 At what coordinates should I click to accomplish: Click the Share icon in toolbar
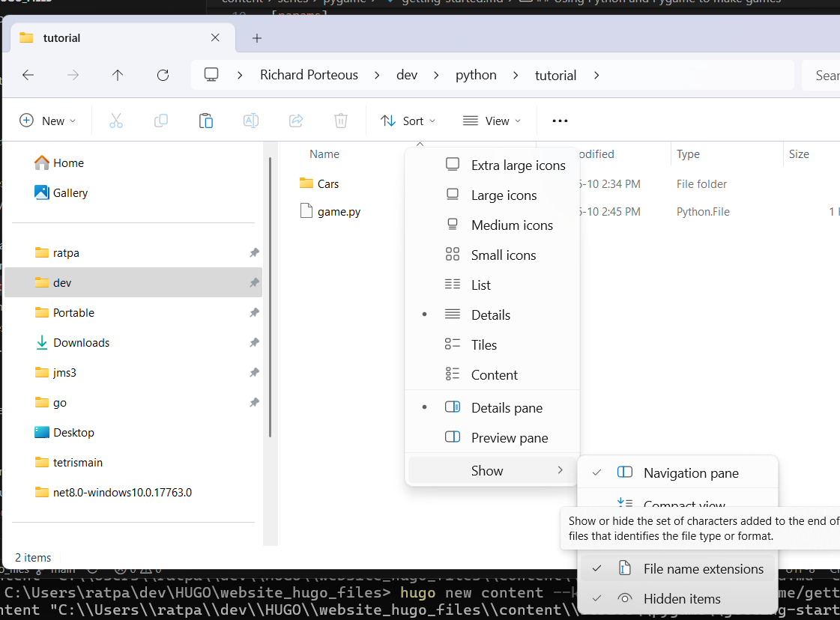[x=296, y=121]
